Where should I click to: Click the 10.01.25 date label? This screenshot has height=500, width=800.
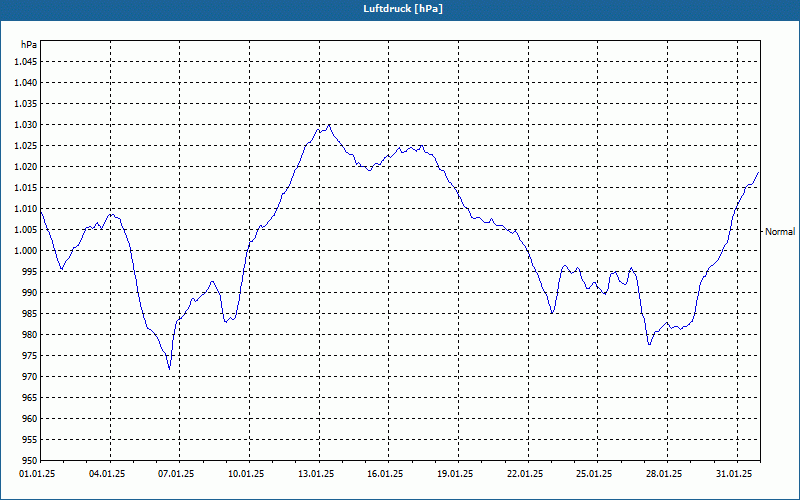click(x=246, y=474)
